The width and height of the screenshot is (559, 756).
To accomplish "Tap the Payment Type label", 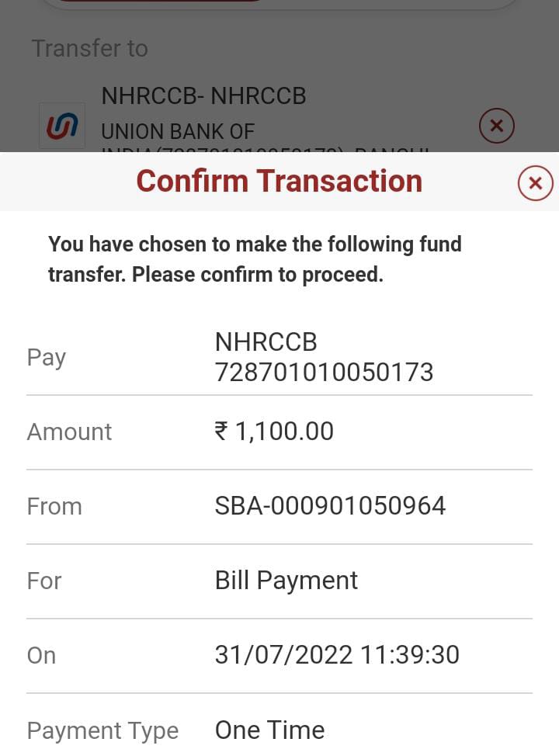I will pyautogui.click(x=102, y=730).
